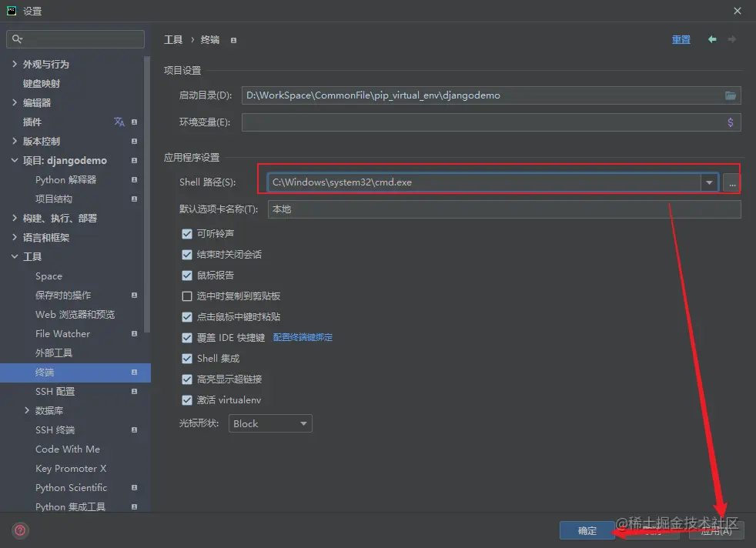Image resolution: width=756 pixels, height=548 pixels.
Task: Click the forward navigation arrow icon
Action: coord(732,39)
